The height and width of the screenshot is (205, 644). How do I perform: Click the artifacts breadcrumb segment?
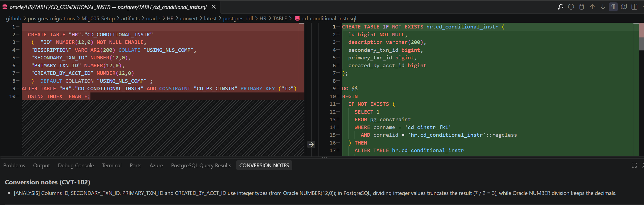pyautogui.click(x=130, y=18)
